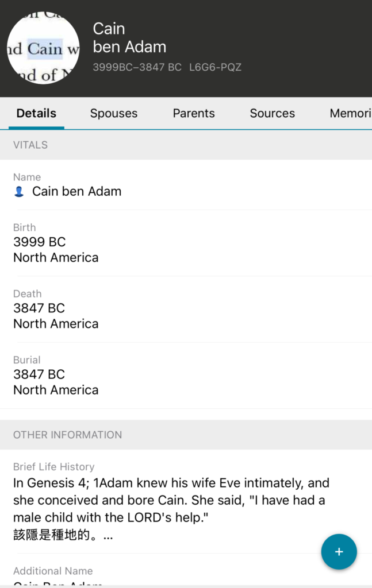This screenshot has height=588, width=372.
Task: Select the partially visible Memories tab
Action: click(350, 113)
